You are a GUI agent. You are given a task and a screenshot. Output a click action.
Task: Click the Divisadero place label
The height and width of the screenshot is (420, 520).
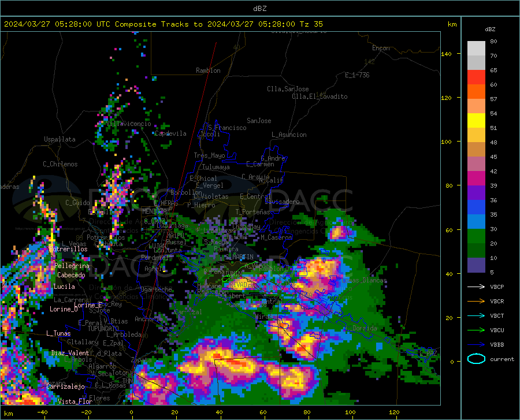click(x=282, y=202)
